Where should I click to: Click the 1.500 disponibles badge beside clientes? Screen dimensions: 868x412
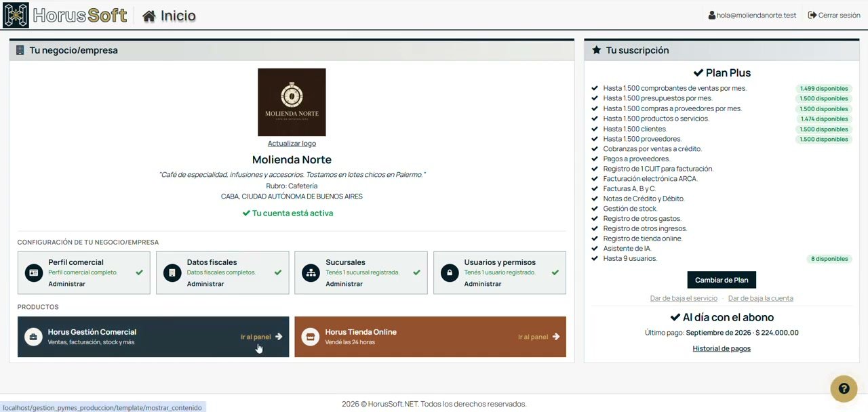[824, 129]
